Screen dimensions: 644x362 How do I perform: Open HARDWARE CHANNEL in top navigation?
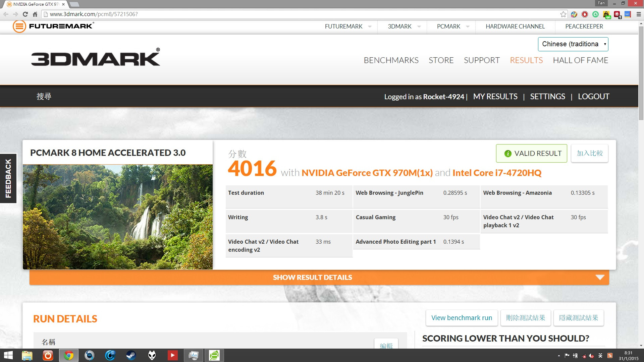click(515, 26)
